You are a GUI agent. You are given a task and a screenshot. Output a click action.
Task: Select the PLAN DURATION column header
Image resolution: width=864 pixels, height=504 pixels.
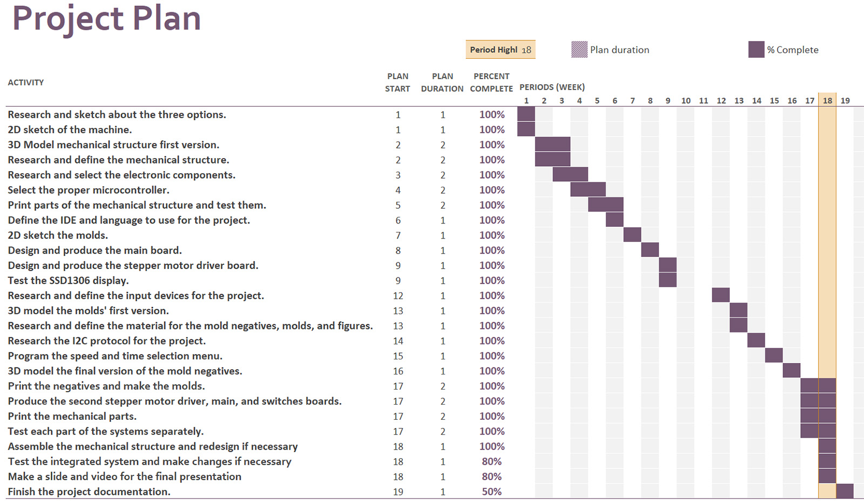point(442,83)
